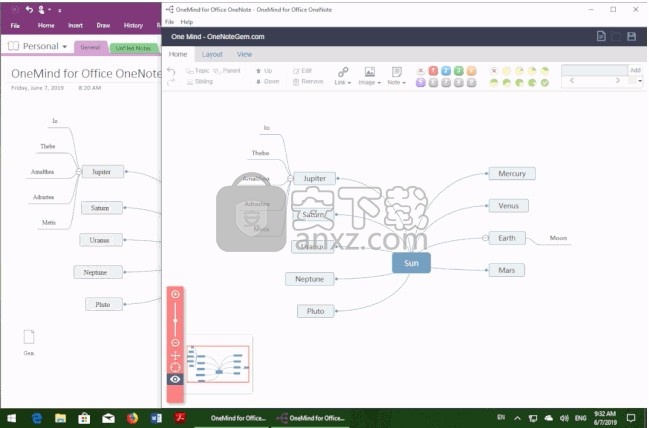Select the Unfiled Notes section tab
Viewport: 649px width, 428px height.
pyautogui.click(x=133, y=48)
